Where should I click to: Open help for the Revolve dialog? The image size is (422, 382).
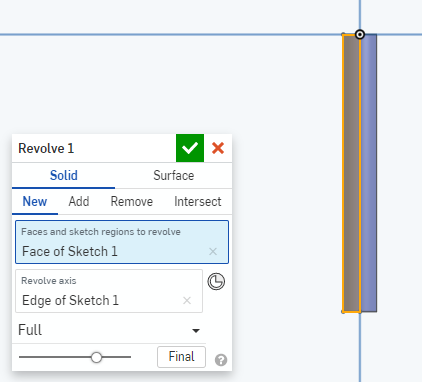pyautogui.click(x=221, y=360)
